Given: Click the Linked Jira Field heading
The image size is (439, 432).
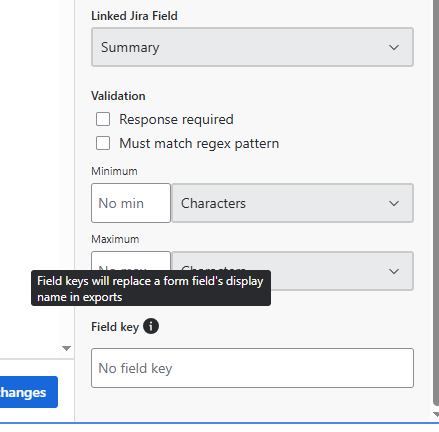Looking at the screenshot, I should (x=134, y=16).
